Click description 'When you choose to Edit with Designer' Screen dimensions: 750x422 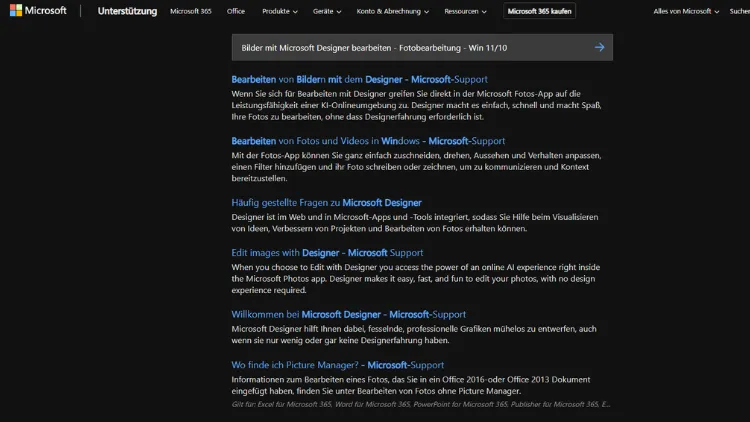pos(416,279)
